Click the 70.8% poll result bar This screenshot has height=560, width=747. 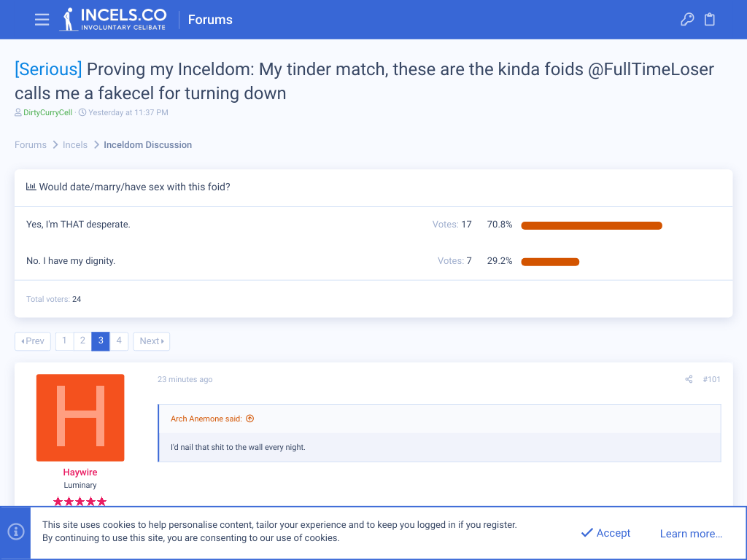(591, 225)
